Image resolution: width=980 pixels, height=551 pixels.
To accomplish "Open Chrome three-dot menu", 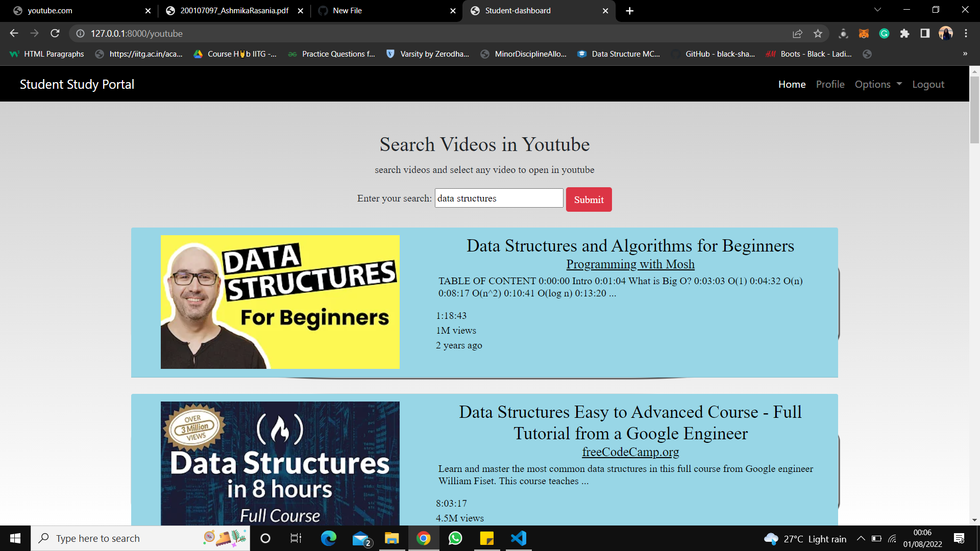I will click(966, 33).
